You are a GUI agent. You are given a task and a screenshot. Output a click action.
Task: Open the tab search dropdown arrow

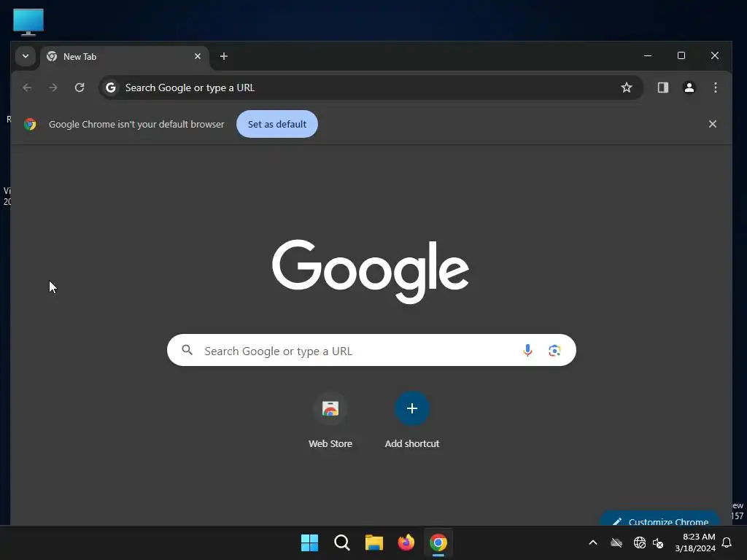click(26, 56)
